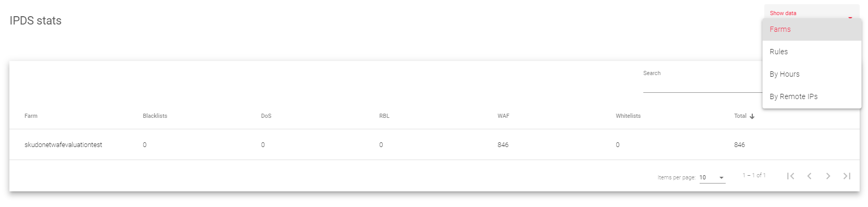This screenshot has height=207, width=868.
Task: Sort by RBL column header
Action: 384,116
